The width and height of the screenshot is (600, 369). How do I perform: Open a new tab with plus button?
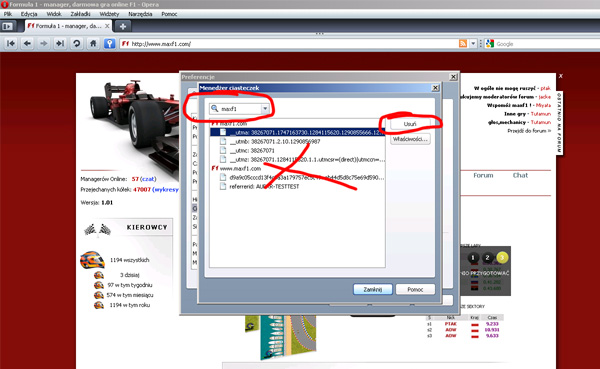[x=123, y=26]
